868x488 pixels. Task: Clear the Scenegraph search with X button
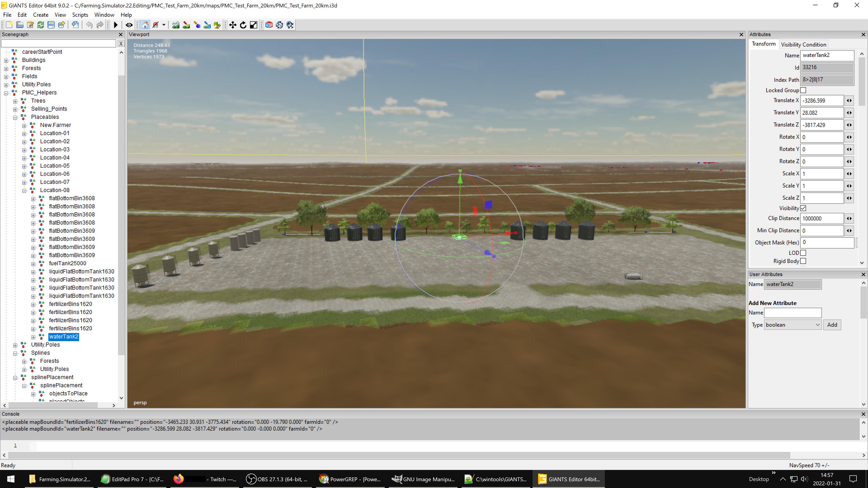click(x=121, y=43)
